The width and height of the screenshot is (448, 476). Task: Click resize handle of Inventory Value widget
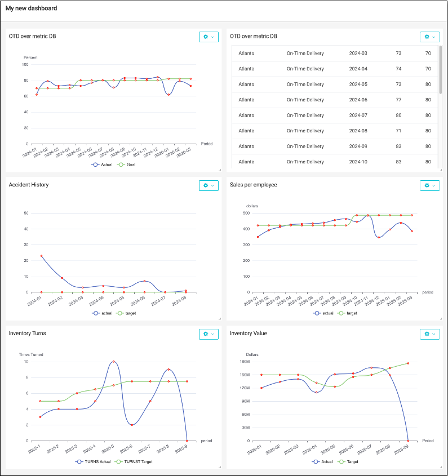[x=441, y=467]
